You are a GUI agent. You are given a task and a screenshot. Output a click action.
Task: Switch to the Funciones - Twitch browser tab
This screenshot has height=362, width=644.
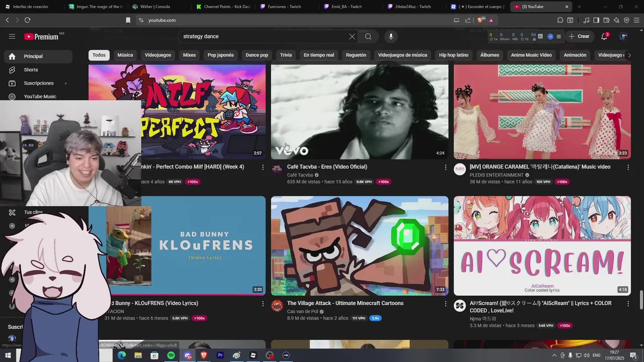[x=284, y=7]
